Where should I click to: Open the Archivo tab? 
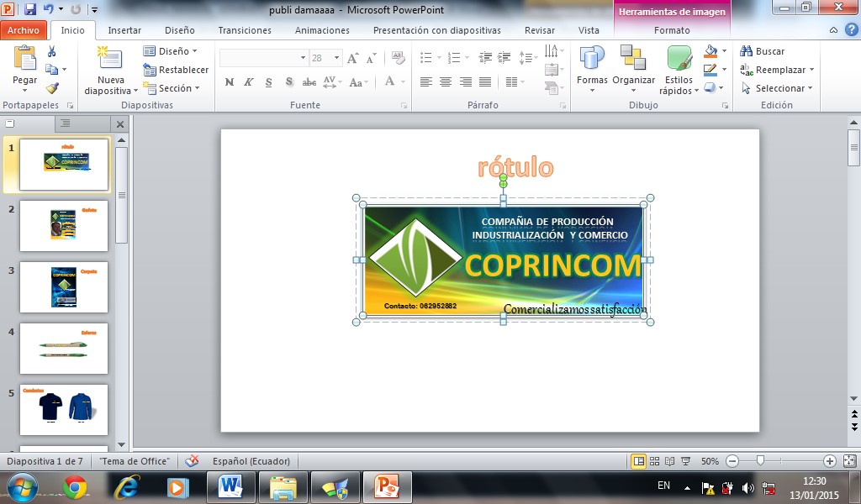tap(23, 30)
